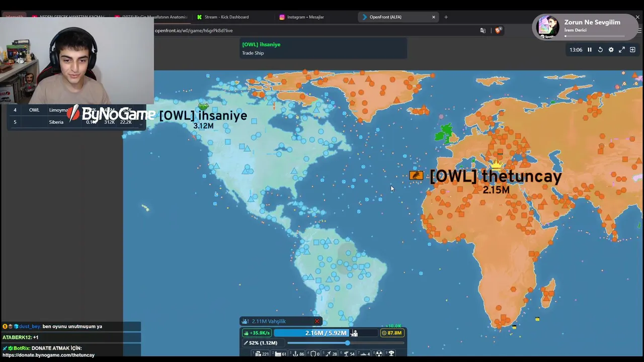Select the Hydrogen Bomb mushroom cloud icon

(x=391, y=354)
